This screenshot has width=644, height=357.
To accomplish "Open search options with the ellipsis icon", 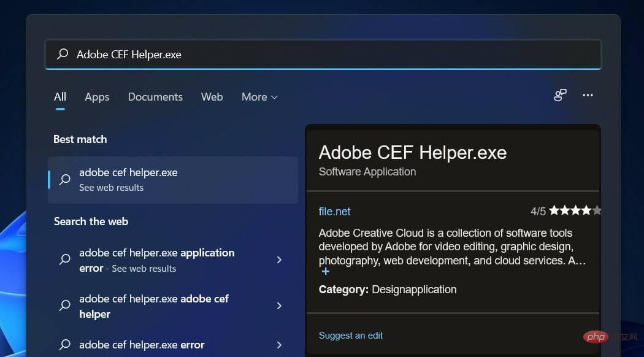I will [588, 95].
